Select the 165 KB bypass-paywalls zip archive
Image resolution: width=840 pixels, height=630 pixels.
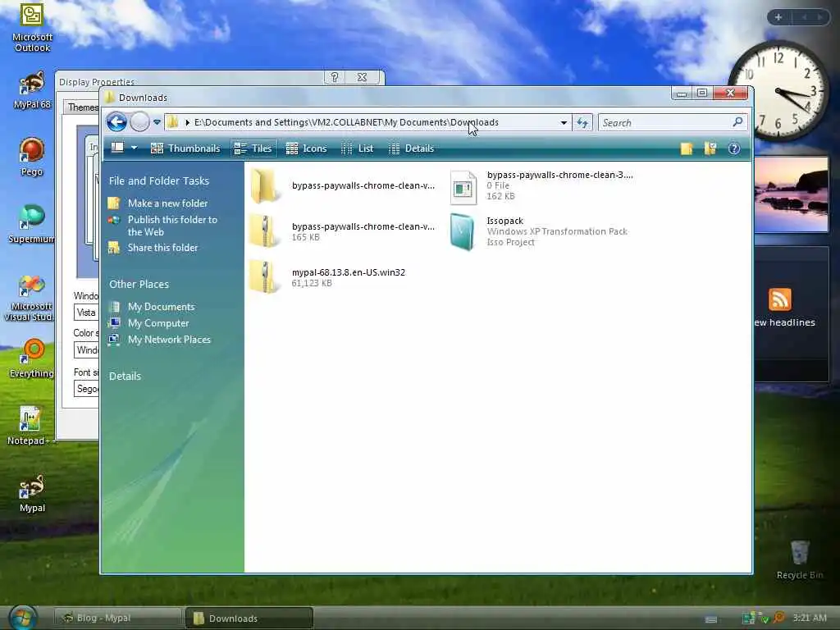343,231
